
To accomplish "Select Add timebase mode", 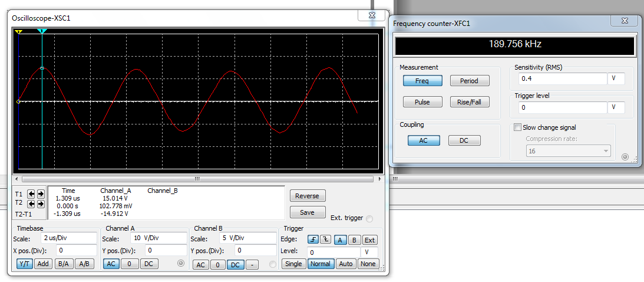I will pos(43,264).
